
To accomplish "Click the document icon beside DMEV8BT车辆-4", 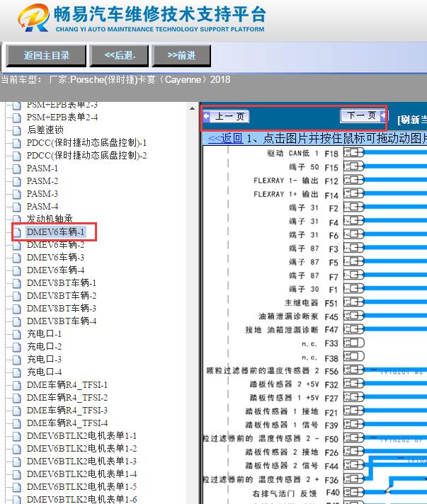I will point(17,321).
